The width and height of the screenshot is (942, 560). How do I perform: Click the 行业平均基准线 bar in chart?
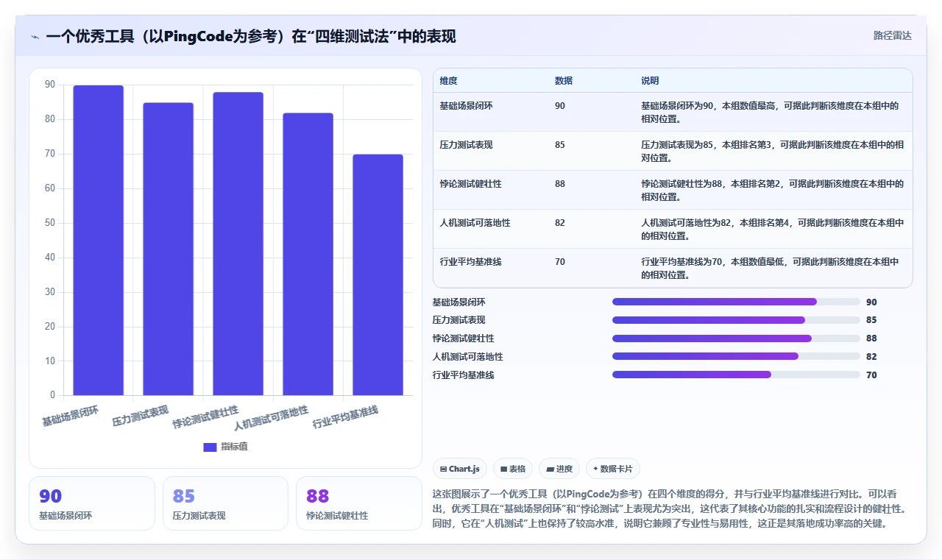click(378, 274)
